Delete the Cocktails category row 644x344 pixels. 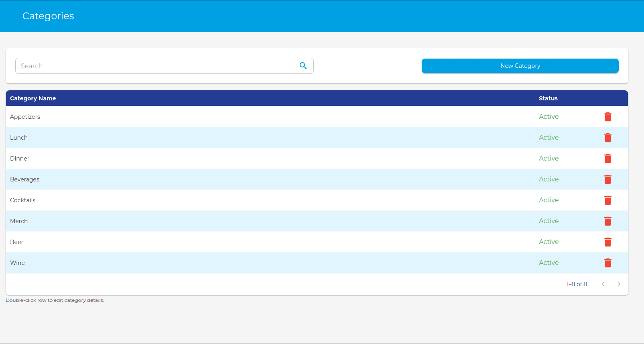tap(607, 200)
